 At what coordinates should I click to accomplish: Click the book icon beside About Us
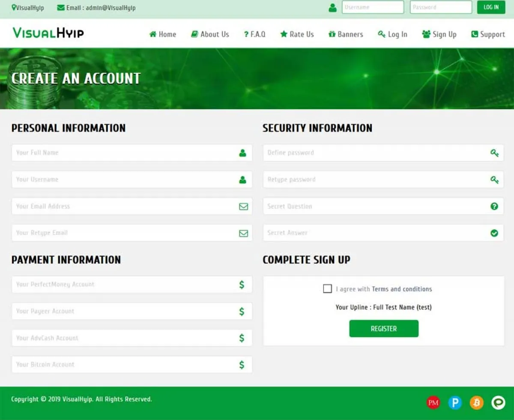coord(194,34)
